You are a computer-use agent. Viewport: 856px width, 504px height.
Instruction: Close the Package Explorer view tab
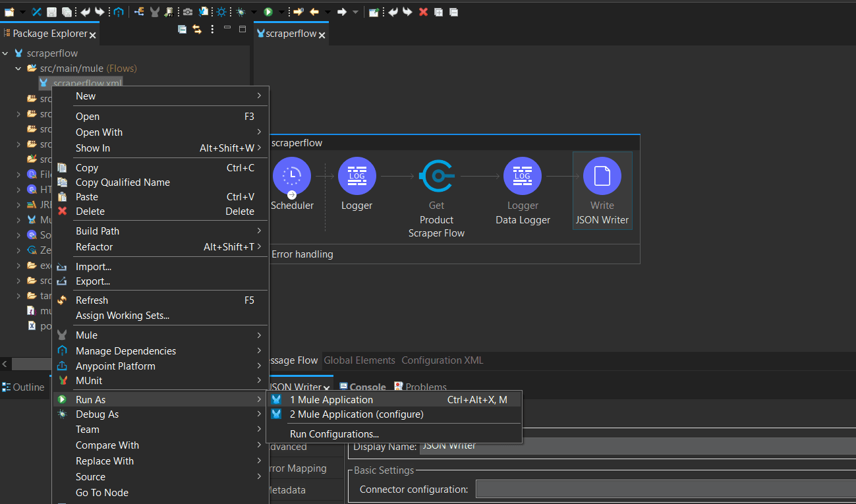coord(93,35)
